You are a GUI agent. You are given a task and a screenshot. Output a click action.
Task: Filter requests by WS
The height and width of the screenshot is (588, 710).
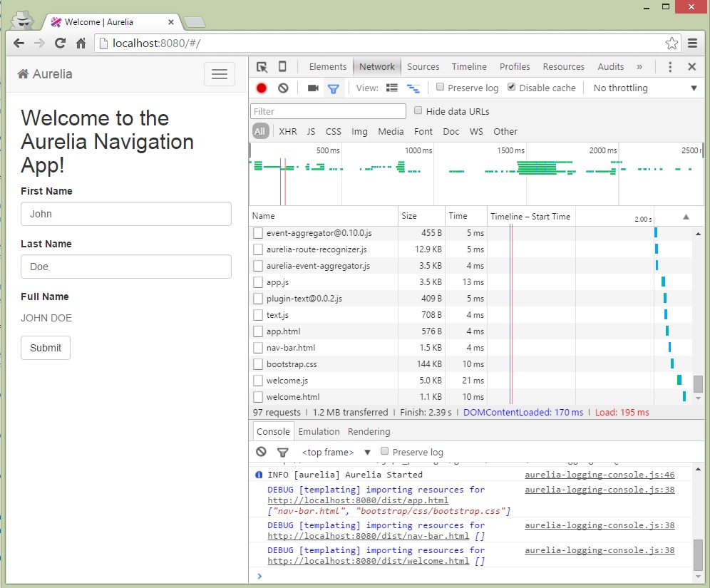point(476,131)
